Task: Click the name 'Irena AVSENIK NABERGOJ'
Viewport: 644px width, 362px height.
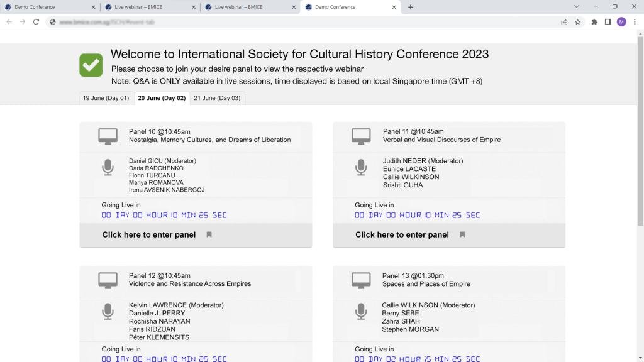Action: (167, 190)
